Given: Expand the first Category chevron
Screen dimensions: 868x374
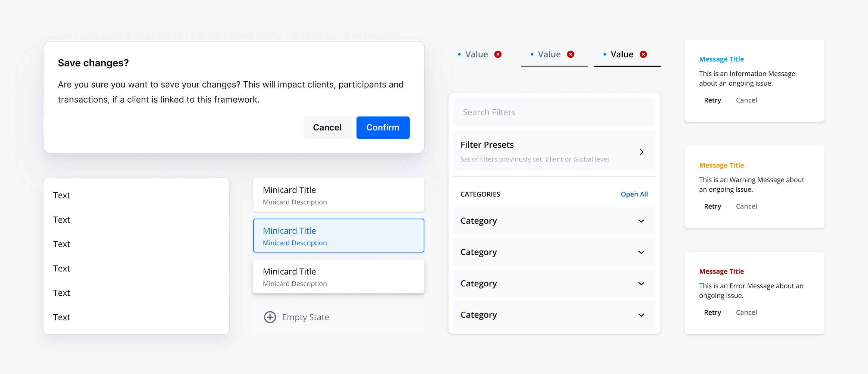Looking at the screenshot, I should click(641, 221).
